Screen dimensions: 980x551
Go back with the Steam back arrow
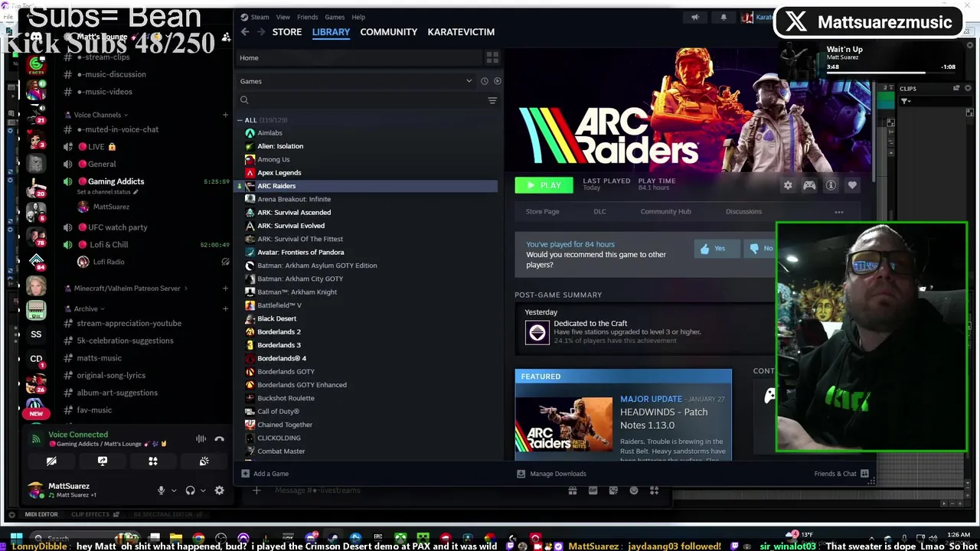coord(244,32)
